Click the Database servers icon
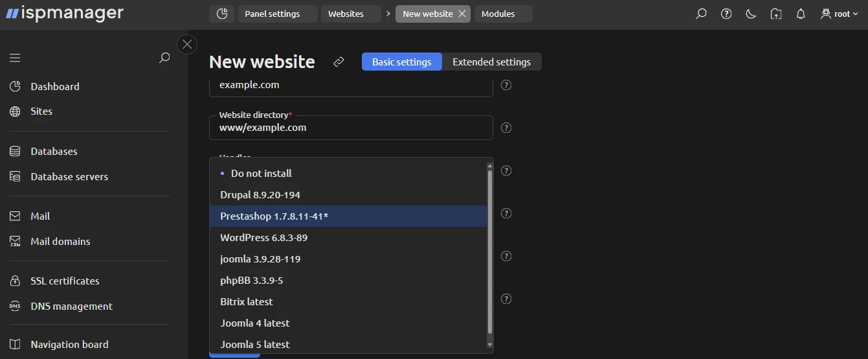 point(16,176)
